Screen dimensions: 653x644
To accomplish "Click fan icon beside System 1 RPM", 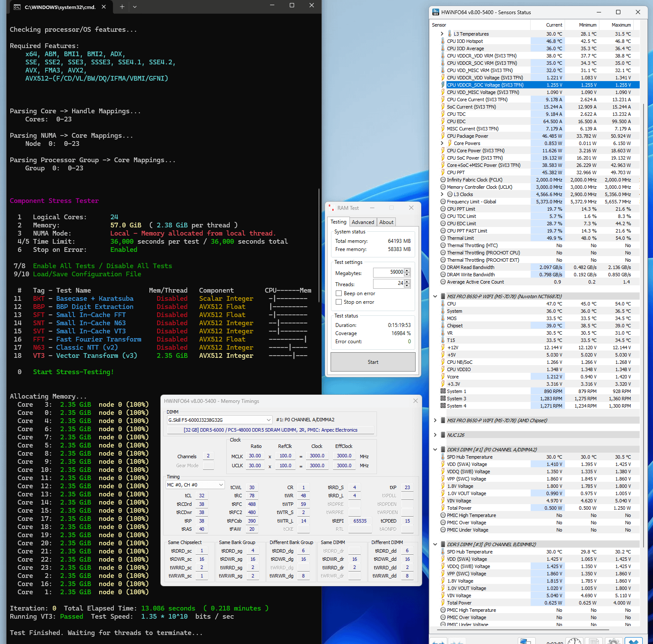I will (x=443, y=391).
